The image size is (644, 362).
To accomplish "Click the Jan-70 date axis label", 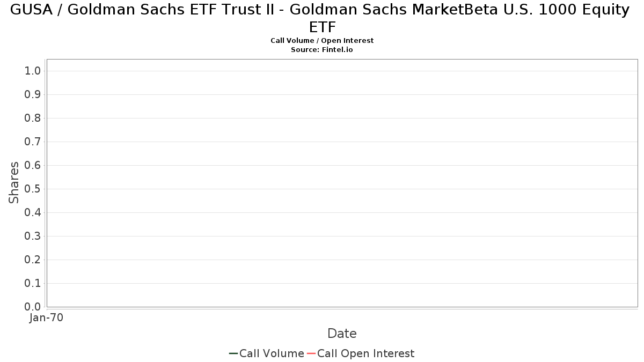I will (47, 317).
